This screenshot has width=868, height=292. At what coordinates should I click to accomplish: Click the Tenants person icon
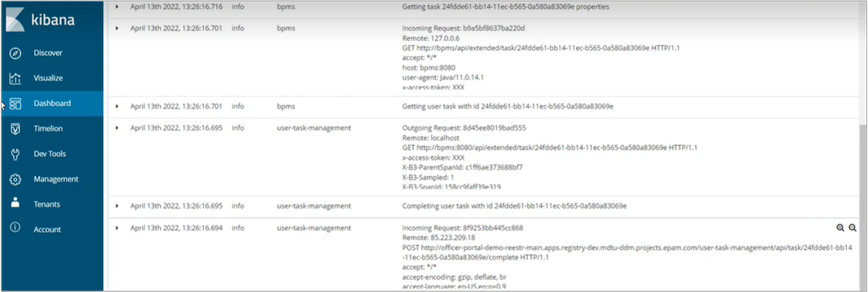pyautogui.click(x=15, y=204)
